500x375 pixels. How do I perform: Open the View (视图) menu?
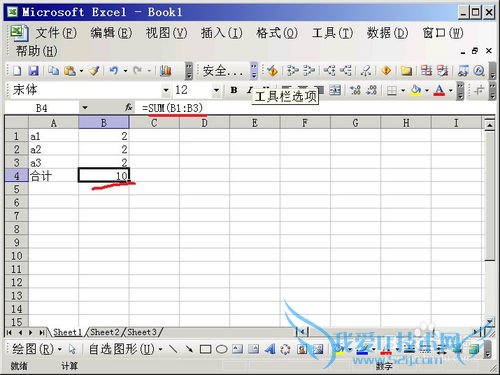click(166, 33)
